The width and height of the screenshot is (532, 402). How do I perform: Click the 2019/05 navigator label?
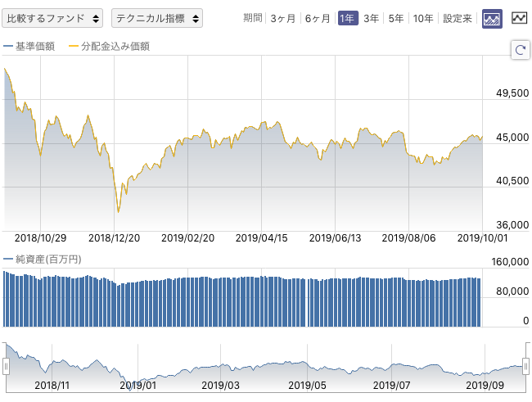(307, 386)
